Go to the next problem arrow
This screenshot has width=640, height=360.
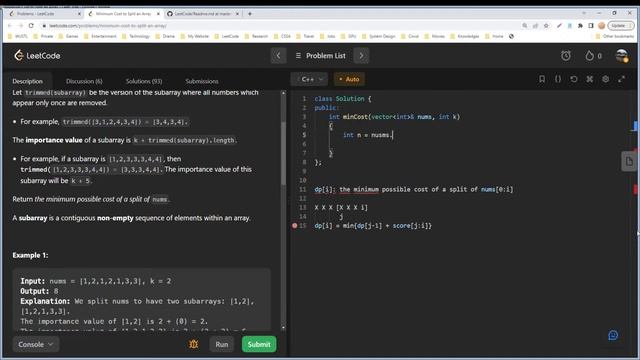[361, 56]
